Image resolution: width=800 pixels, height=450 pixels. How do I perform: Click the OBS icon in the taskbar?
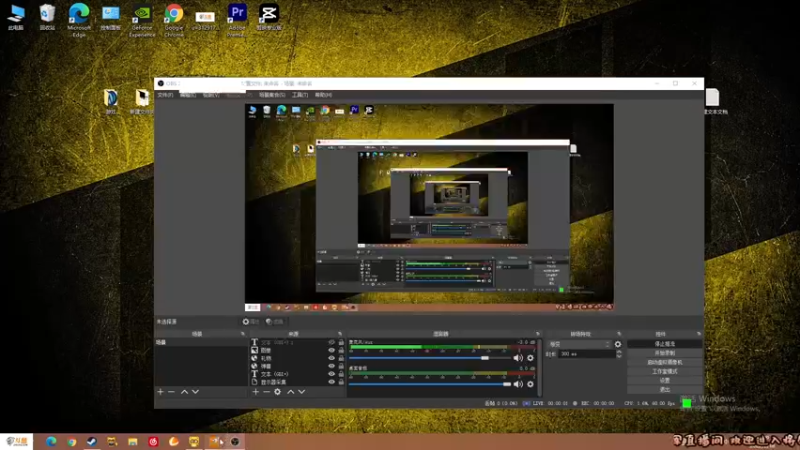(235, 442)
